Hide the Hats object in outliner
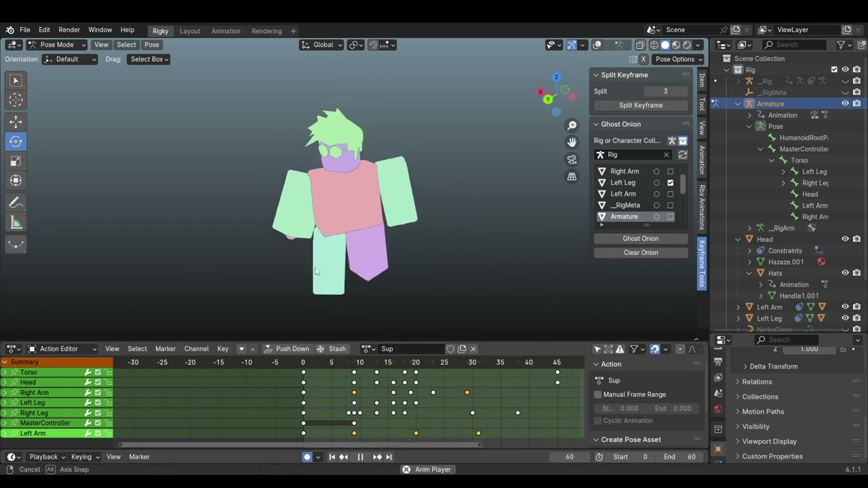The height and width of the screenshot is (488, 868). click(845, 273)
